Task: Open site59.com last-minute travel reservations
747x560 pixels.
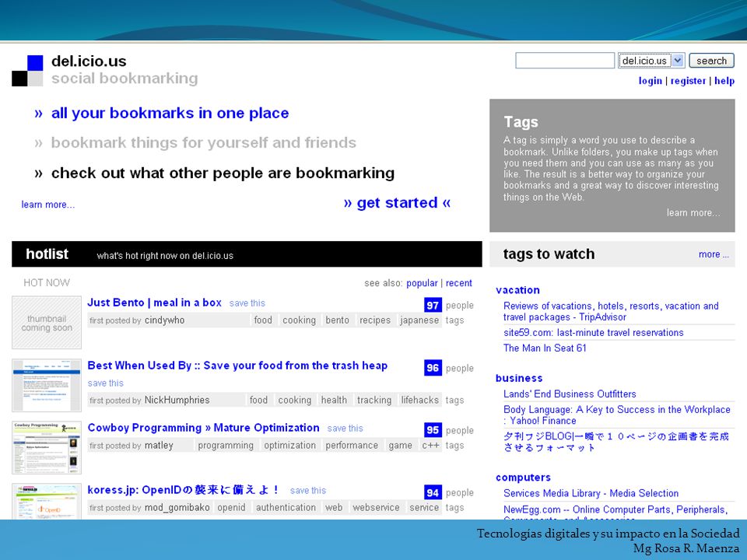Action: click(593, 333)
